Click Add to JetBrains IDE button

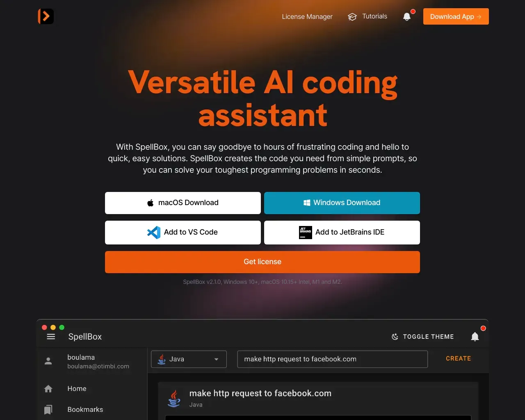point(342,233)
